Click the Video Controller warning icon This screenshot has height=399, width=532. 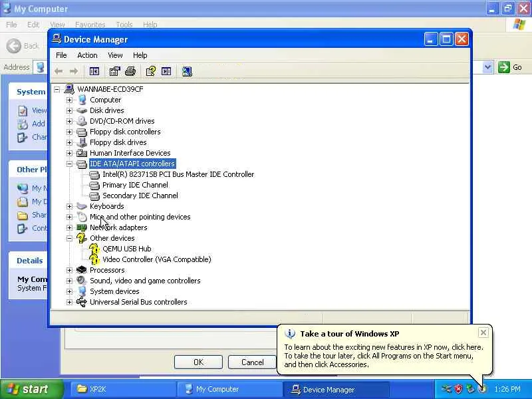point(94,259)
